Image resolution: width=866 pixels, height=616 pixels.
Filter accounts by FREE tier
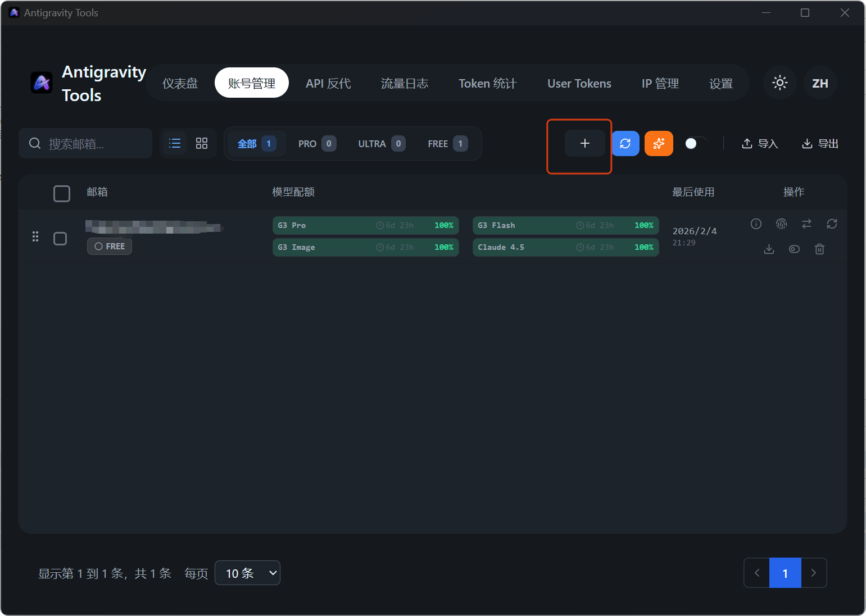coord(447,144)
